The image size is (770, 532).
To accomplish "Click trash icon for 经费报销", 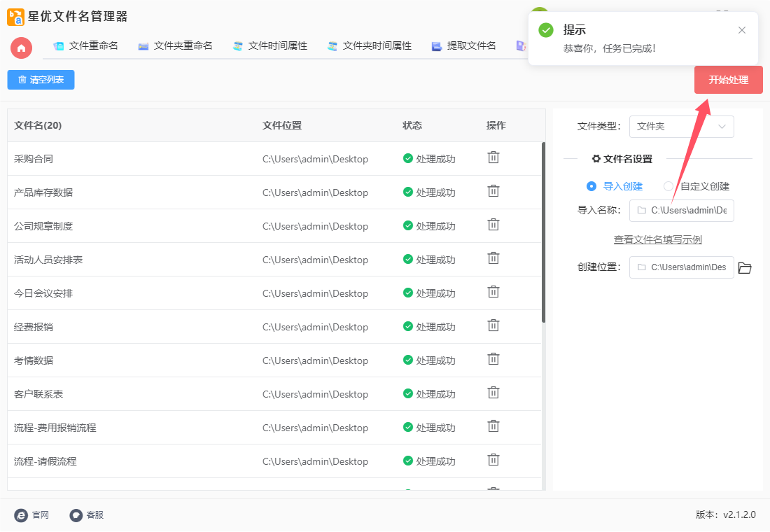I will tap(493, 325).
